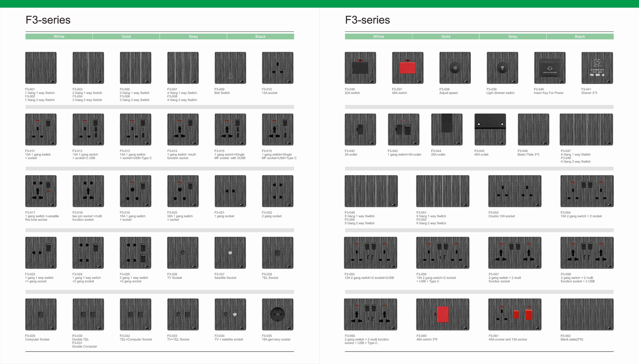
Task: Select the F3-029 Computer Socket image
Action: (x=41, y=314)
